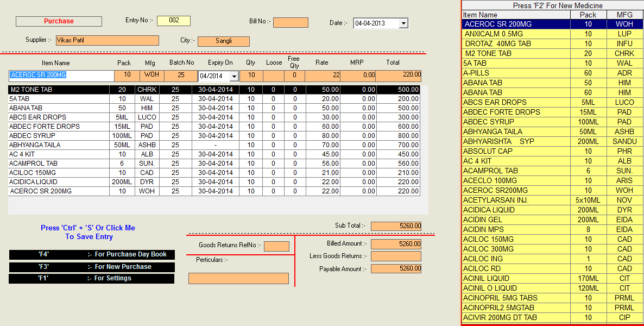Click the blue 'Click Me To Save Entry' text
Screen dimensions: 644x326
coord(88,232)
